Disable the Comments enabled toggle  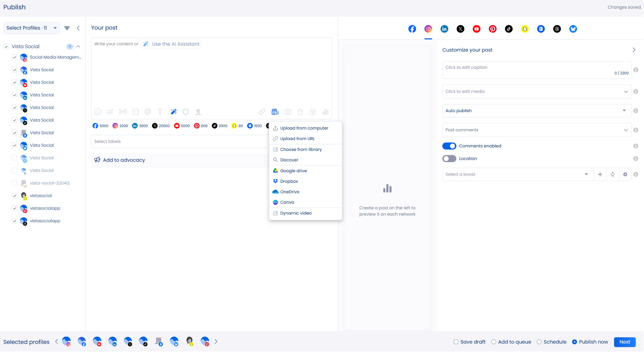click(449, 146)
